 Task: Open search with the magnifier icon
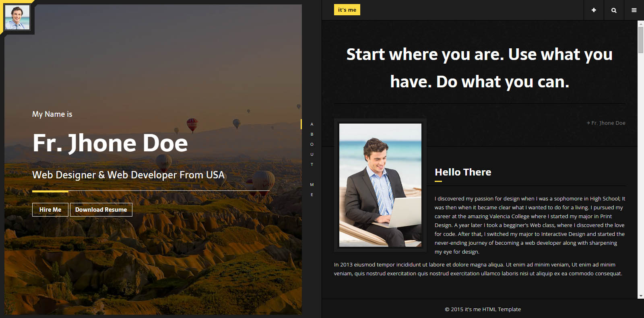(x=614, y=10)
